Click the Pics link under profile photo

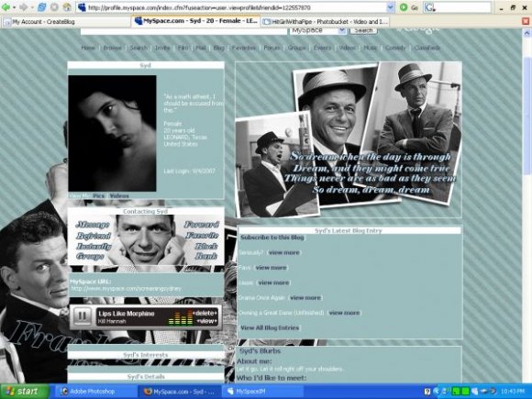point(98,195)
